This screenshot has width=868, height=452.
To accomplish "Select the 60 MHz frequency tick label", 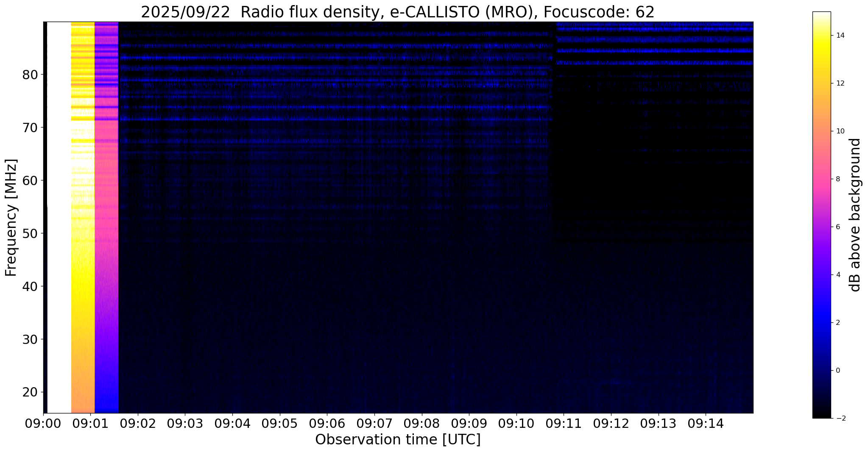I will point(30,180).
